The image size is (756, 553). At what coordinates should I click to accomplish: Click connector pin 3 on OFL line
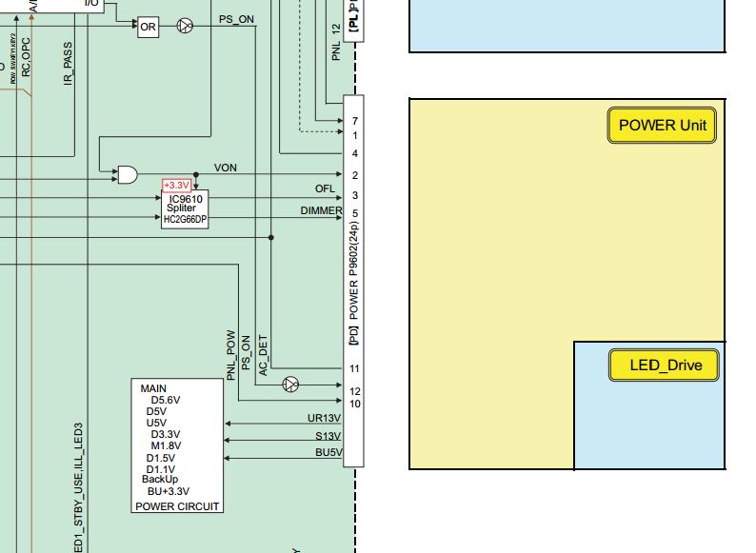[x=355, y=196]
